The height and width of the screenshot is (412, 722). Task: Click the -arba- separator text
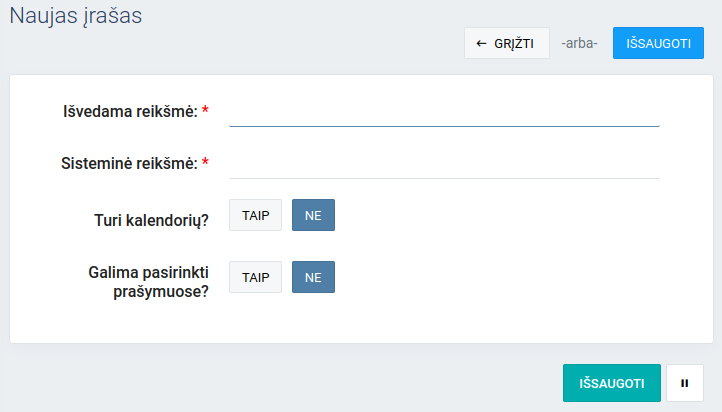[580, 44]
